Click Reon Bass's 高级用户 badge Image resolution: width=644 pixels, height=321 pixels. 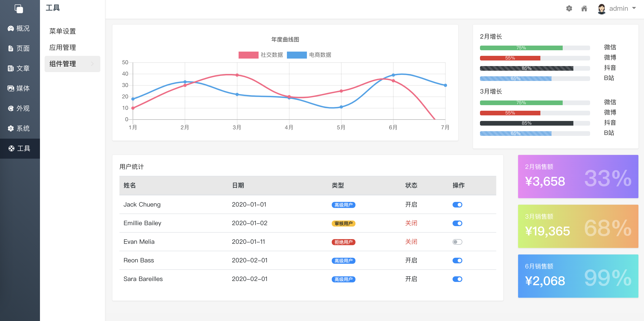[x=344, y=261]
